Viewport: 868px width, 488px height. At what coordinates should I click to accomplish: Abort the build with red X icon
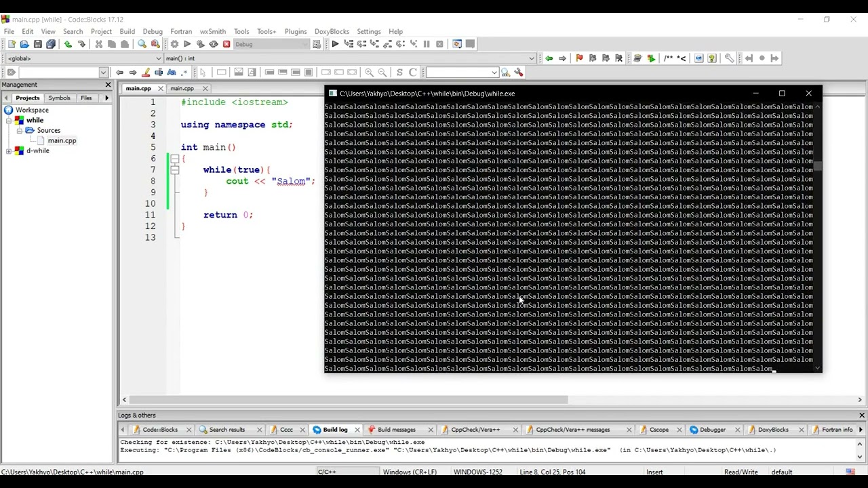(226, 44)
